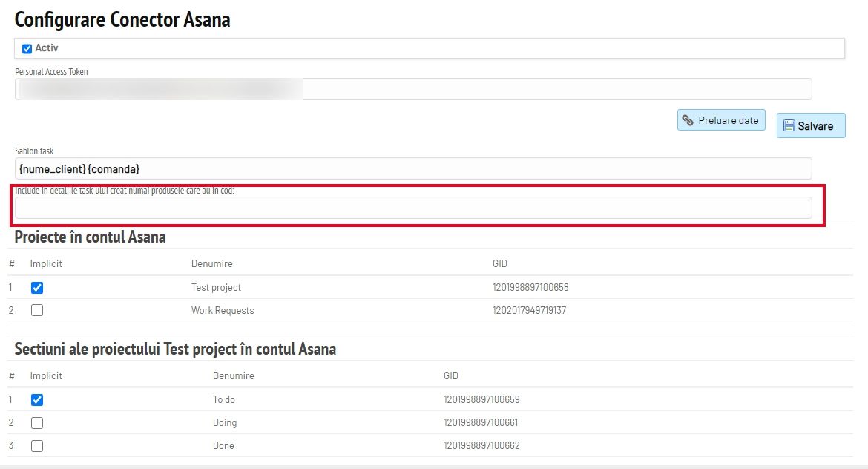Click the Preluare date button
868x469 pixels.
pos(721,120)
